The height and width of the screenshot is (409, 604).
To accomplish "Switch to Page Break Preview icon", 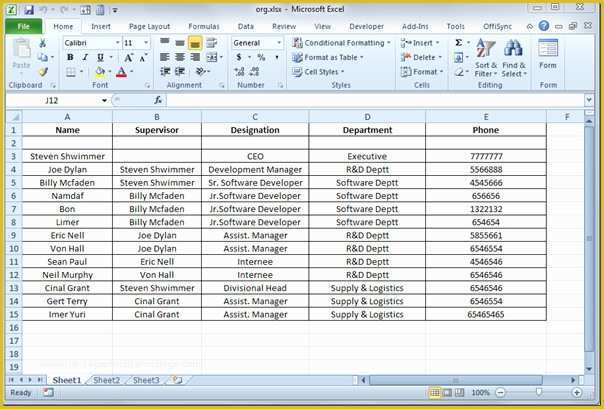I will tap(460, 392).
